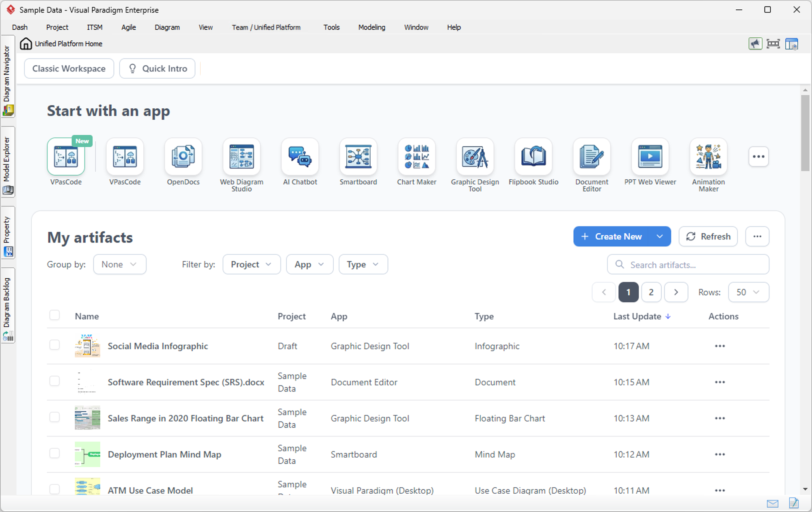This screenshot has height=512, width=812.
Task: Open the Animation Maker app
Action: 708,157
